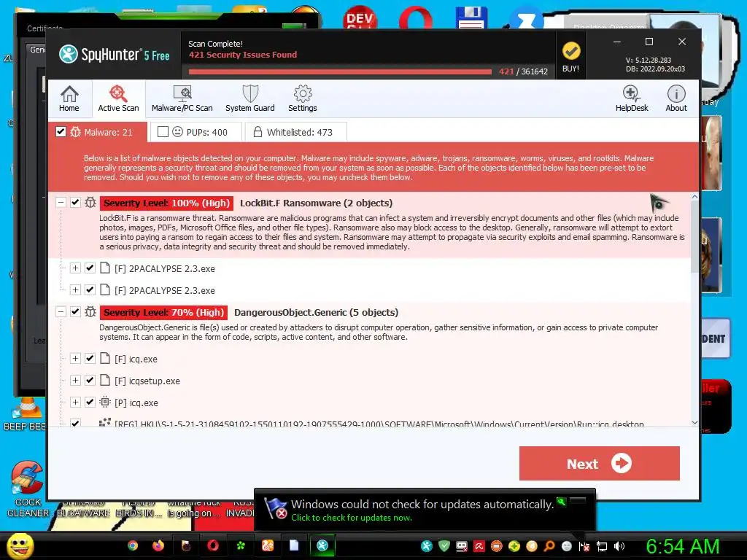This screenshot has width=747, height=560.
Task: Expand the [P] icq.exe entry
Action: (x=75, y=402)
